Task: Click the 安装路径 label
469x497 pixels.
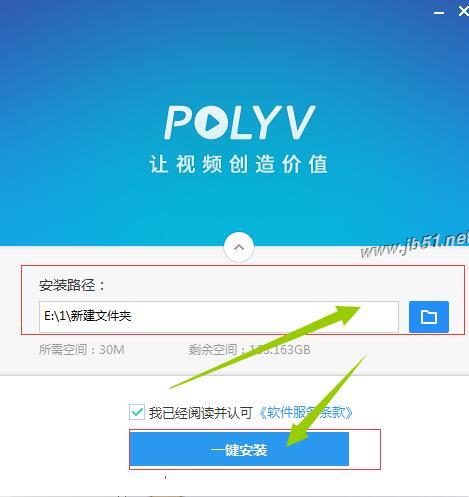Action: coord(72,285)
